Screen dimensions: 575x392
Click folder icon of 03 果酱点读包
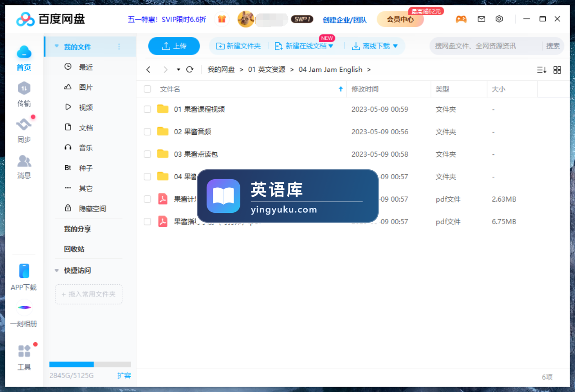click(163, 154)
